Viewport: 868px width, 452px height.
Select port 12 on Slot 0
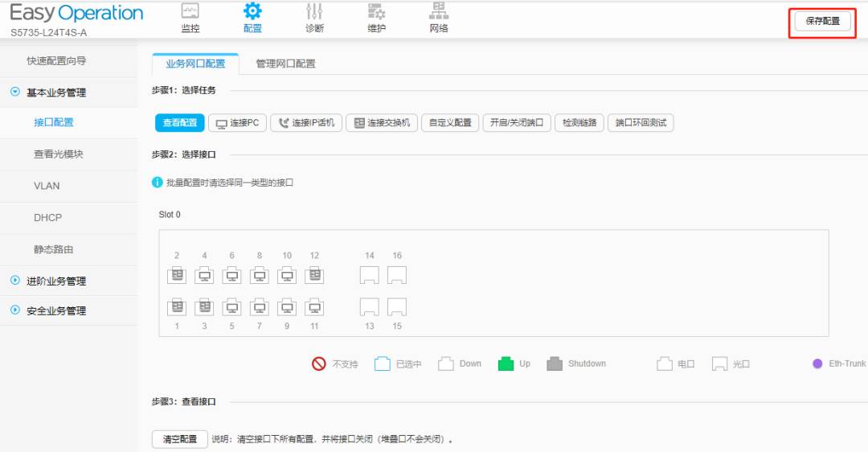314,275
